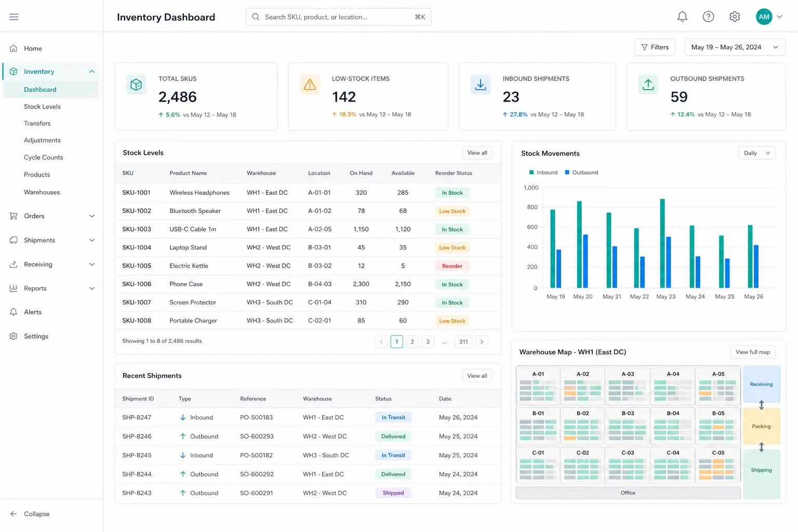Toggle the Outbound legend series

(x=581, y=172)
